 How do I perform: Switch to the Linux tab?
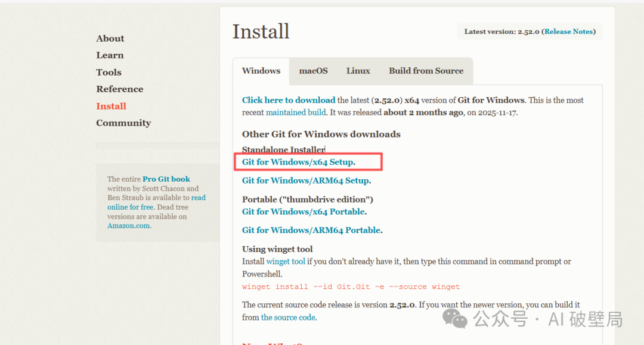[358, 71]
